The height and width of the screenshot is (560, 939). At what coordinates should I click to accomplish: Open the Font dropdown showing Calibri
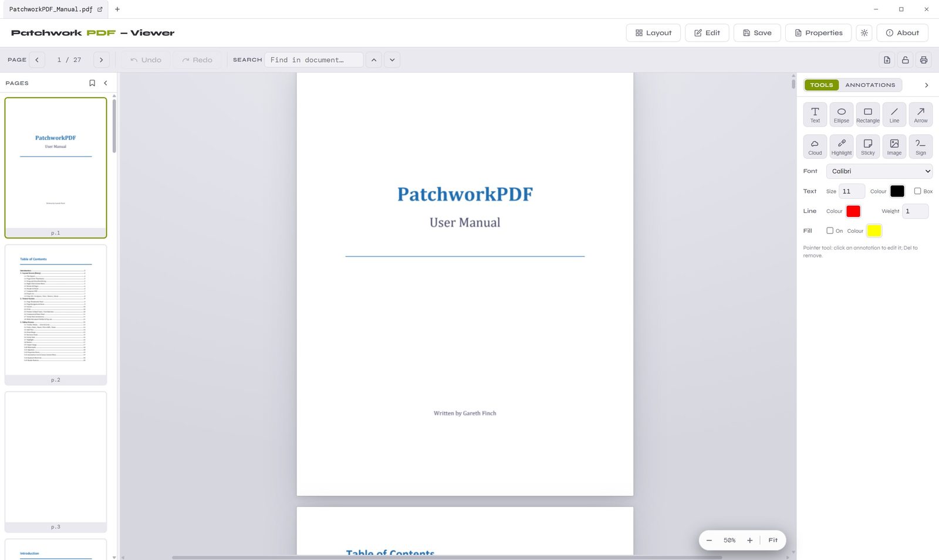click(879, 171)
